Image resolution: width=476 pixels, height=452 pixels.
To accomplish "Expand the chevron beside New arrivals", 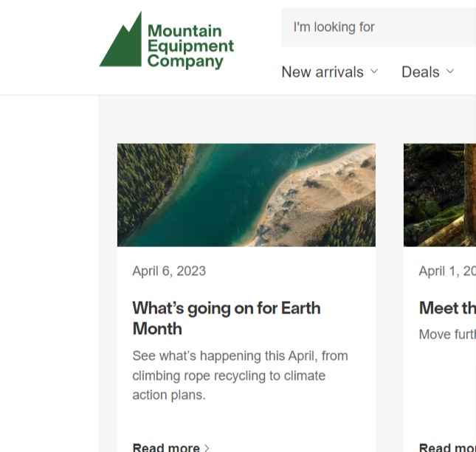I will click(374, 72).
